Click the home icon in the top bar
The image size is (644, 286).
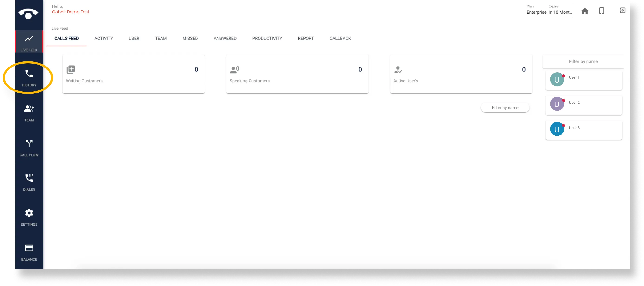(x=585, y=11)
